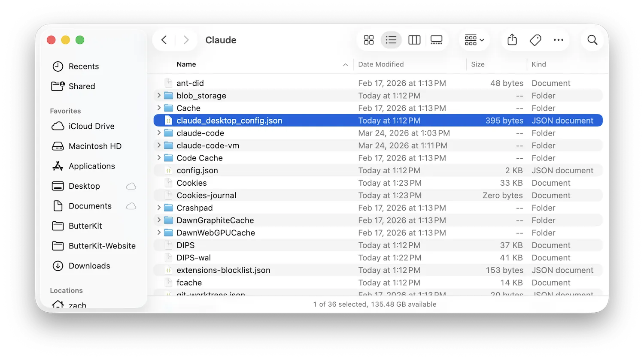Select the extensions-blocklist.json file

pos(223,270)
